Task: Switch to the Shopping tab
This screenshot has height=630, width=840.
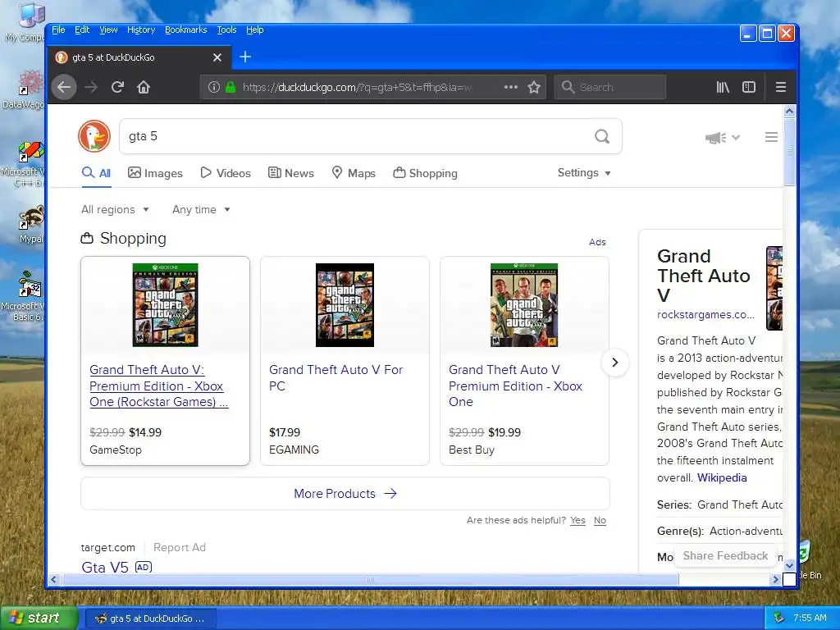Action: click(426, 173)
